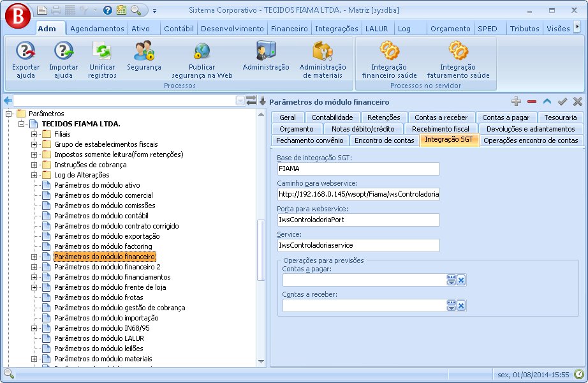
Task: Click the tree search input box
Action: [x=124, y=101]
